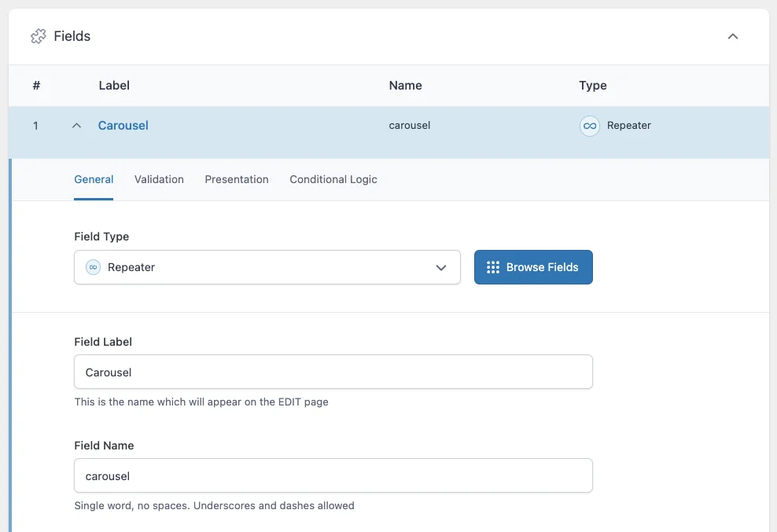
Task: Click the Repeater type text in Carousel row
Action: [629, 126]
